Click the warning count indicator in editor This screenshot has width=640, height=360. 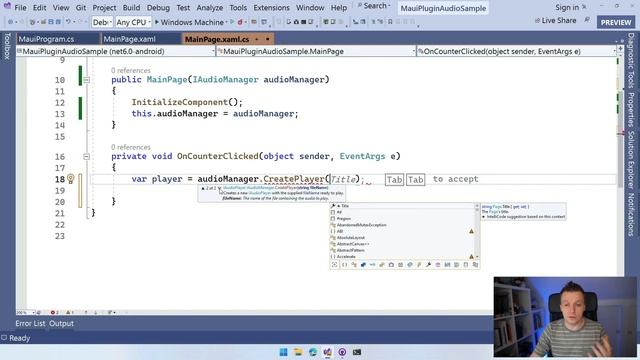[70, 312]
